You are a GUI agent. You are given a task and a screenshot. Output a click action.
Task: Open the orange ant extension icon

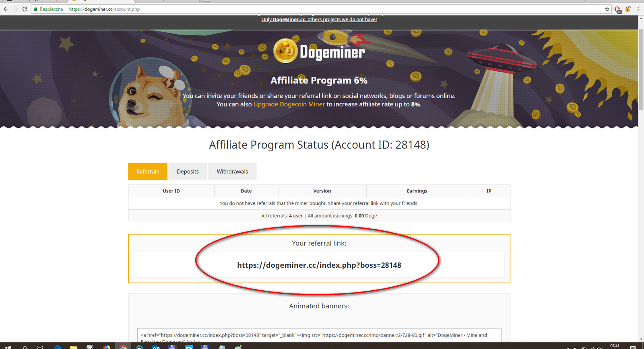tap(628, 9)
